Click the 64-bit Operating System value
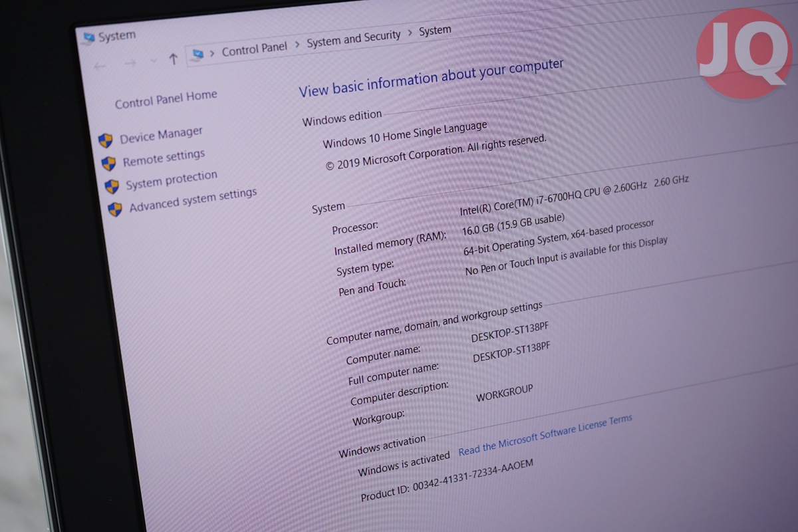Viewport: 798px width, 532px height. tap(559, 238)
